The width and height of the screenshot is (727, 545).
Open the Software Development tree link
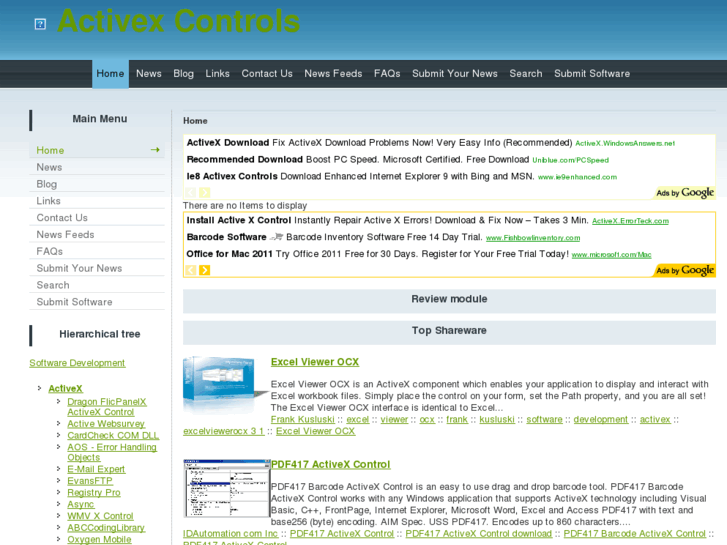tap(77, 363)
